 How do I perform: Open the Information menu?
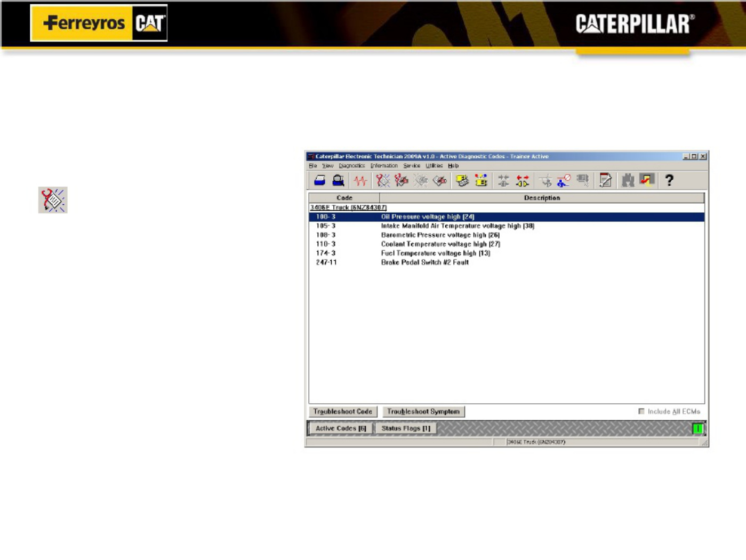(x=384, y=166)
